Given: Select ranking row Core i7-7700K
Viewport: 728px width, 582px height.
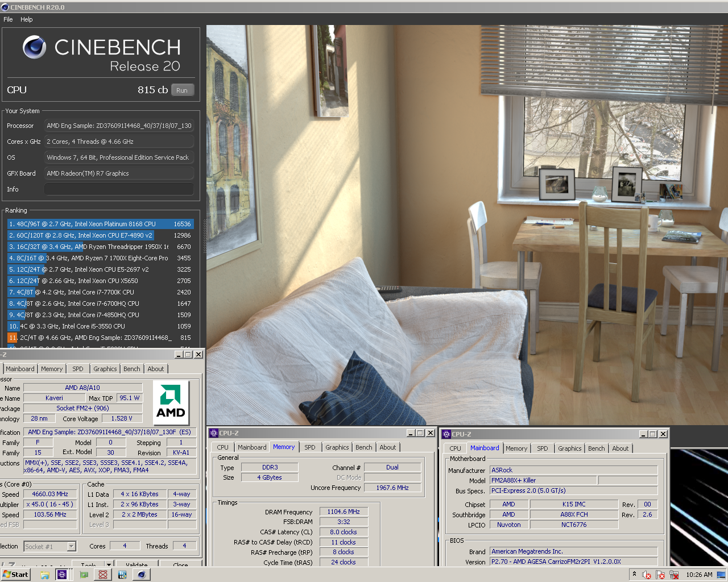Looking at the screenshot, I should coord(100,292).
